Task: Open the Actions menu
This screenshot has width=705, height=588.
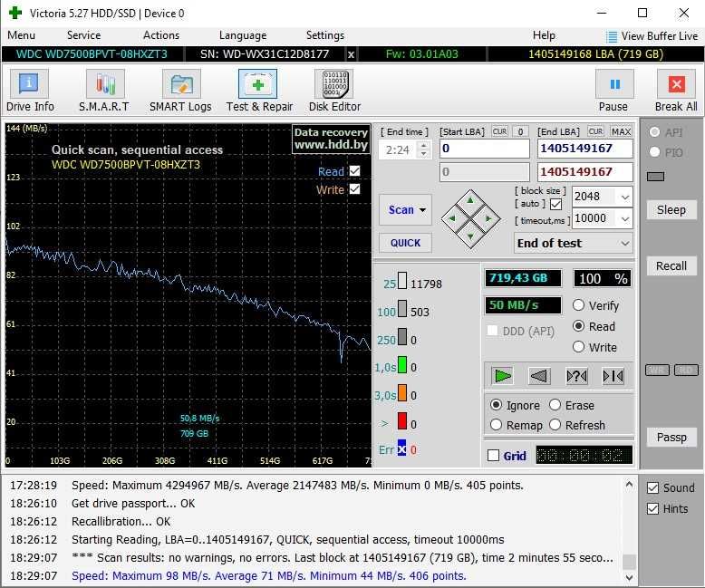Action: [161, 35]
